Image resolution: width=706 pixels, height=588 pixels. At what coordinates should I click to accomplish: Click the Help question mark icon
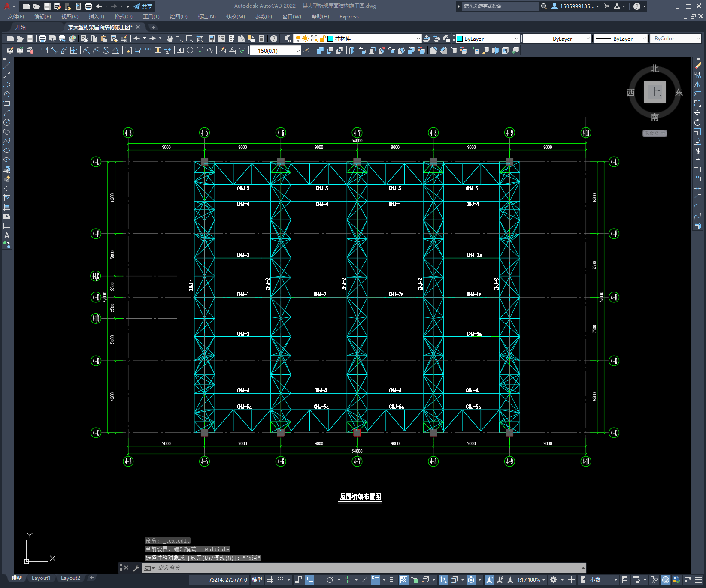[x=274, y=39]
